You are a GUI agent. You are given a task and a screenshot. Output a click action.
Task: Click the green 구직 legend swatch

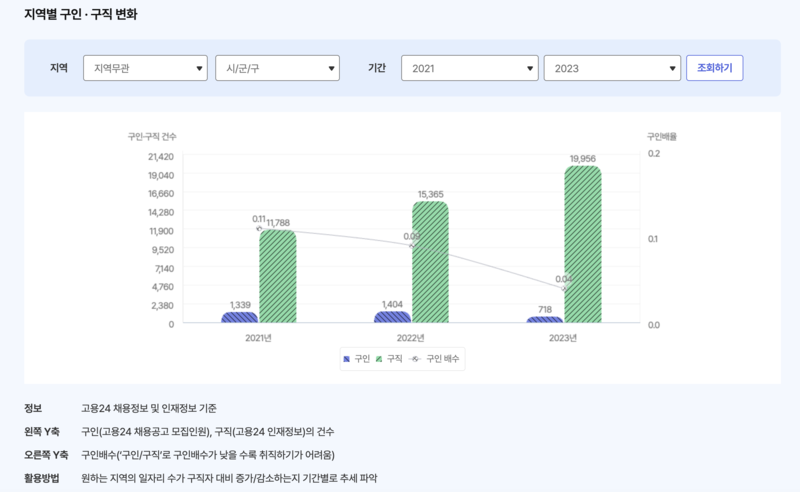coord(379,359)
